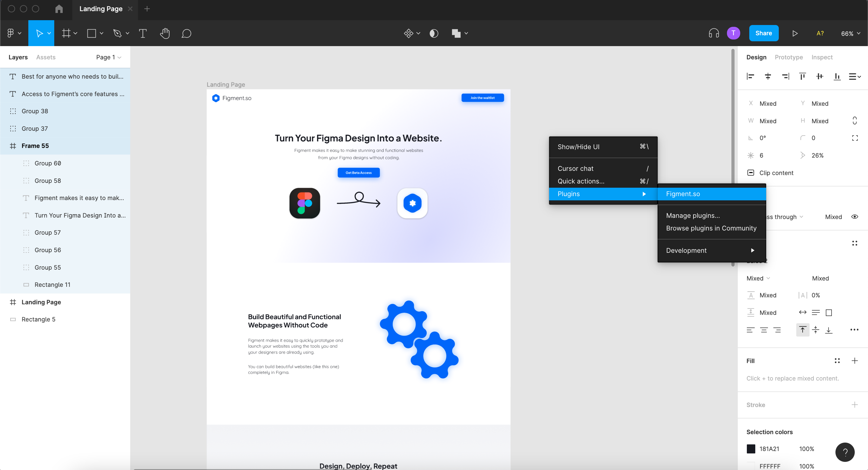The width and height of the screenshot is (868, 470).
Task: Click the Use as mask icon
Action: (434, 33)
